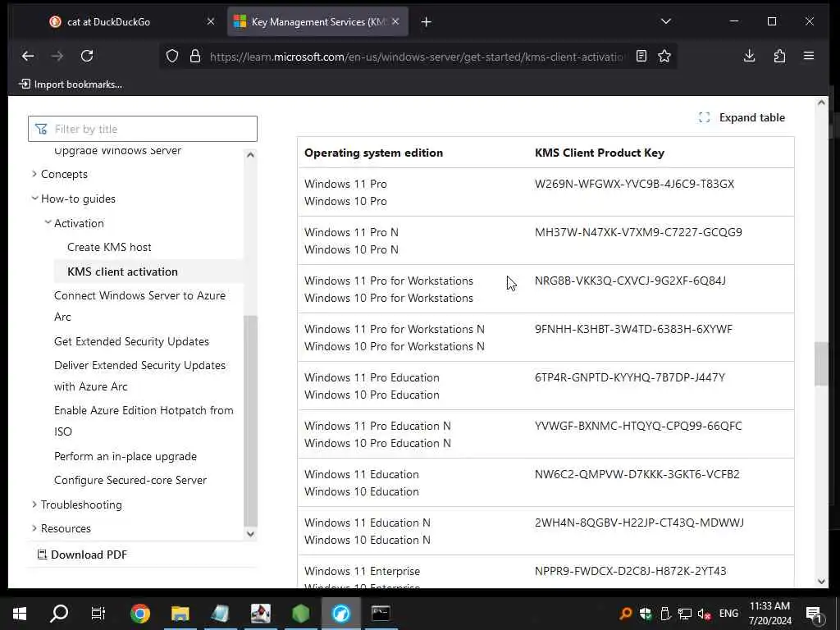Click Import bookmarks in bookmarks bar

(71, 84)
